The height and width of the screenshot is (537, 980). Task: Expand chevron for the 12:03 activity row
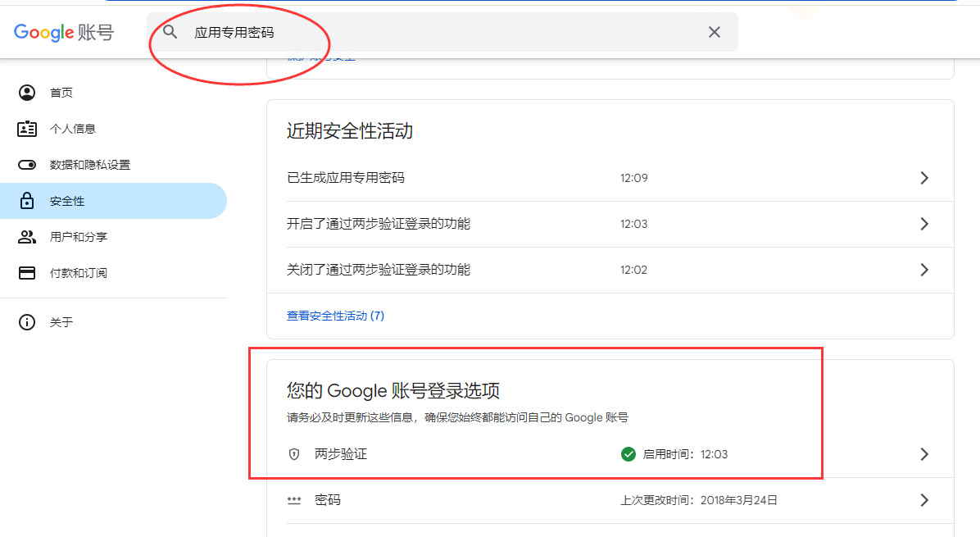pos(924,224)
